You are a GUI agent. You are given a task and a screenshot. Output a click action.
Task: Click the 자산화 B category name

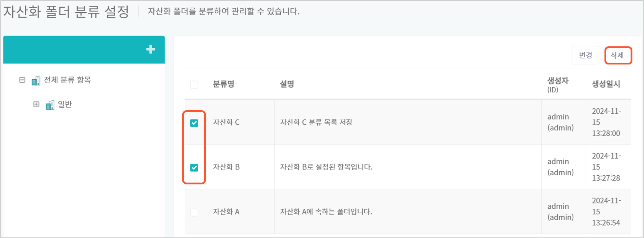coord(226,167)
